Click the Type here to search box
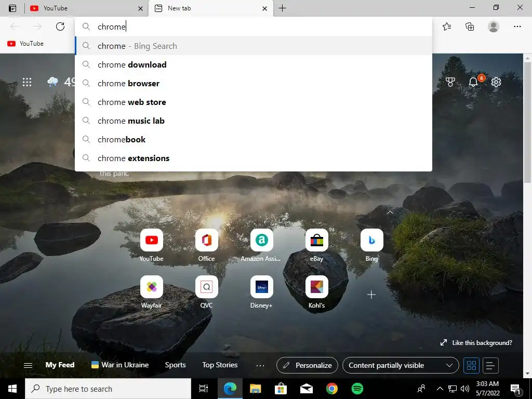 [x=108, y=389]
